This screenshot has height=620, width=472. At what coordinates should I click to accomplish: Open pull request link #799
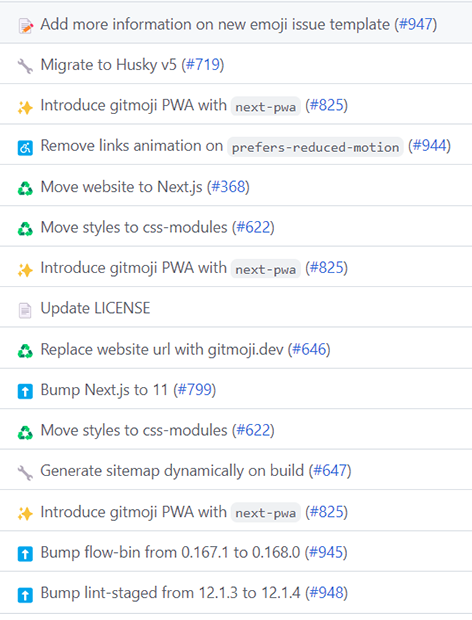195,389
